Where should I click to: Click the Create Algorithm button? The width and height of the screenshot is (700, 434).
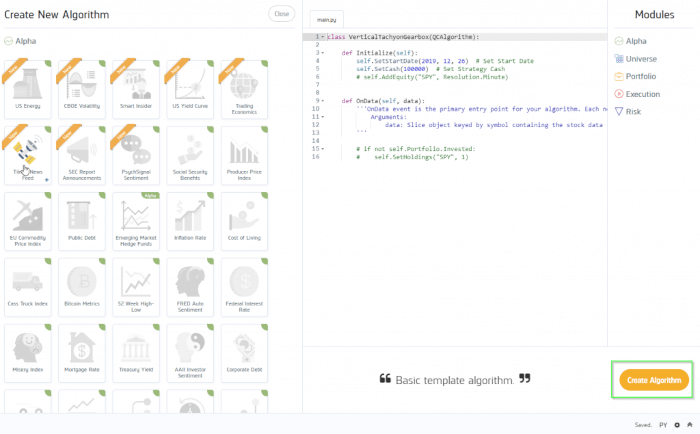[x=654, y=380]
